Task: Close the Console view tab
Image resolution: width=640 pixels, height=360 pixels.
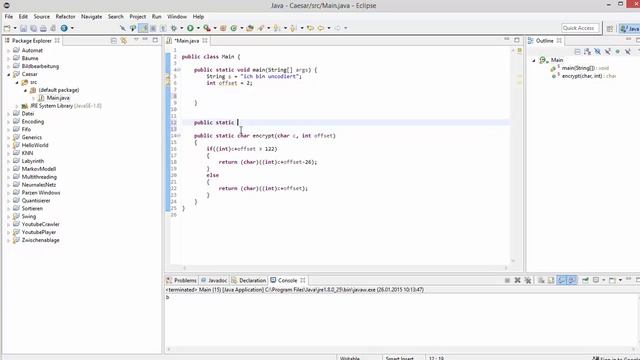Action: (x=303, y=280)
